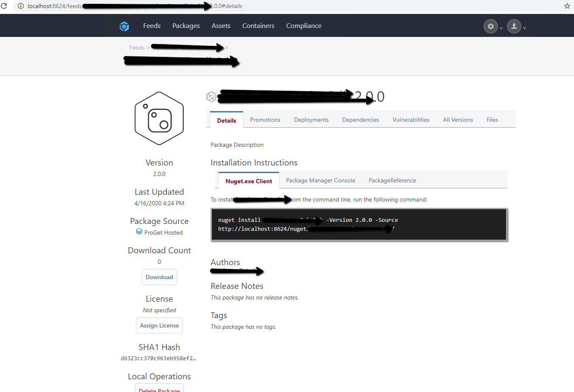Viewport: 574px width, 392px height.
Task: Click the ProGet Hosted source text
Action: (163, 232)
